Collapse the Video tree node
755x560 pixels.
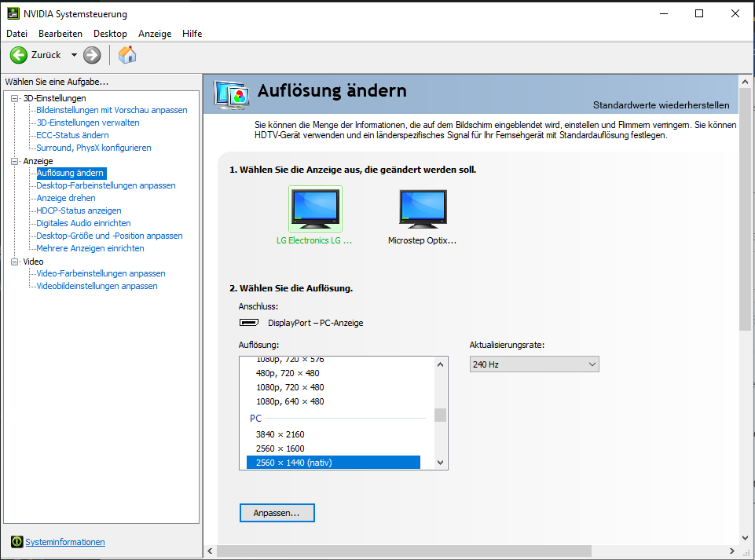coord(14,262)
